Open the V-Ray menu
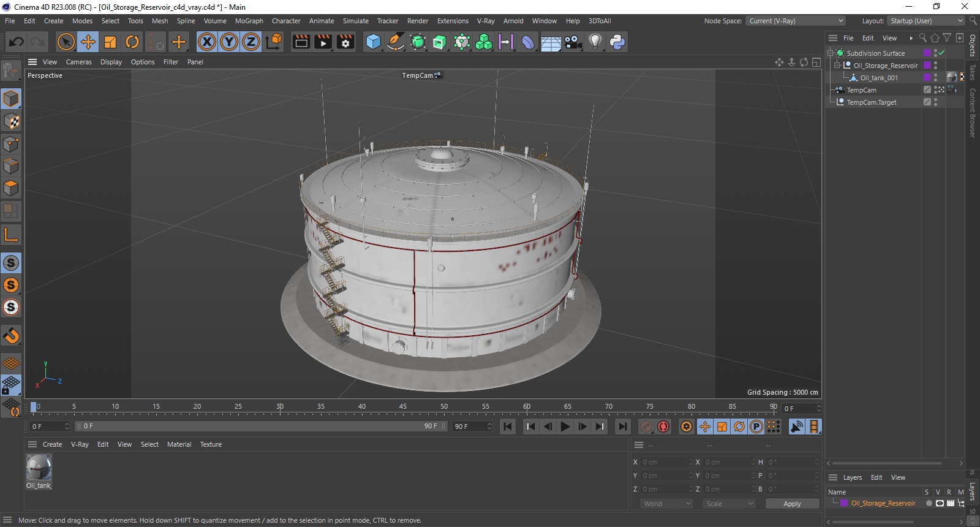Viewport: 980px width, 527px height. point(486,21)
